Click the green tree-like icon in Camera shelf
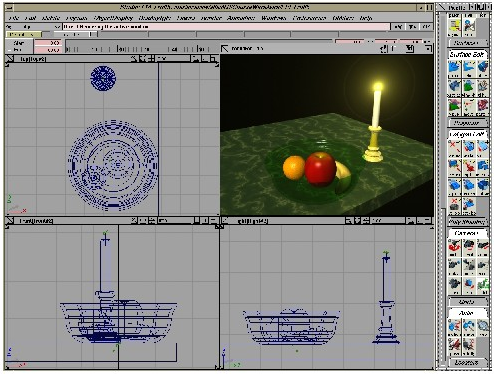The width and height of the screenshot is (494, 374). pos(483,285)
